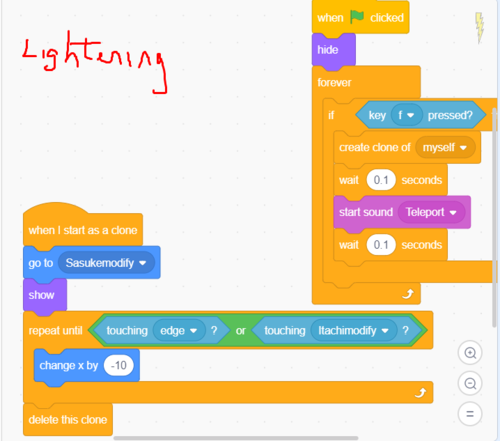Click the green flag in hat block
The width and height of the screenshot is (500, 441).
click(x=357, y=17)
